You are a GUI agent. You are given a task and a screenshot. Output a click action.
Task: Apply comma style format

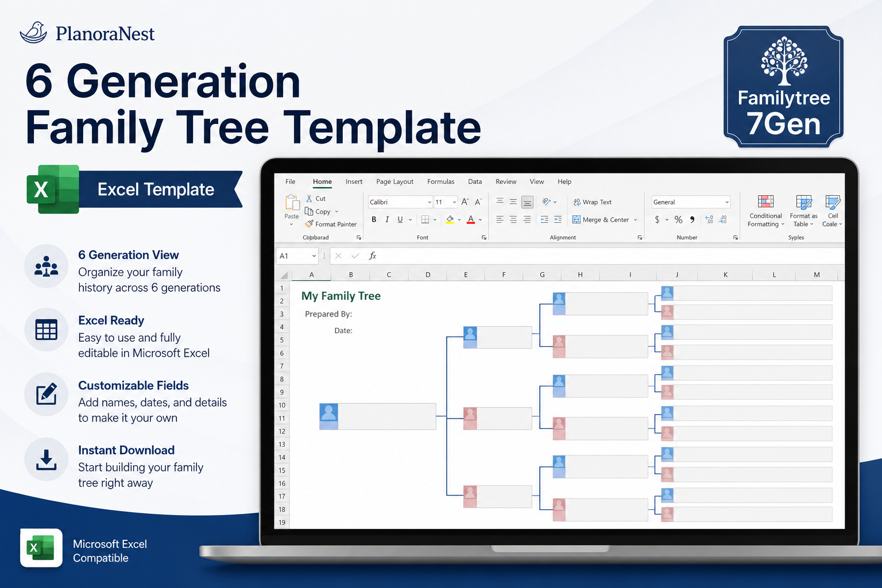pos(693,219)
